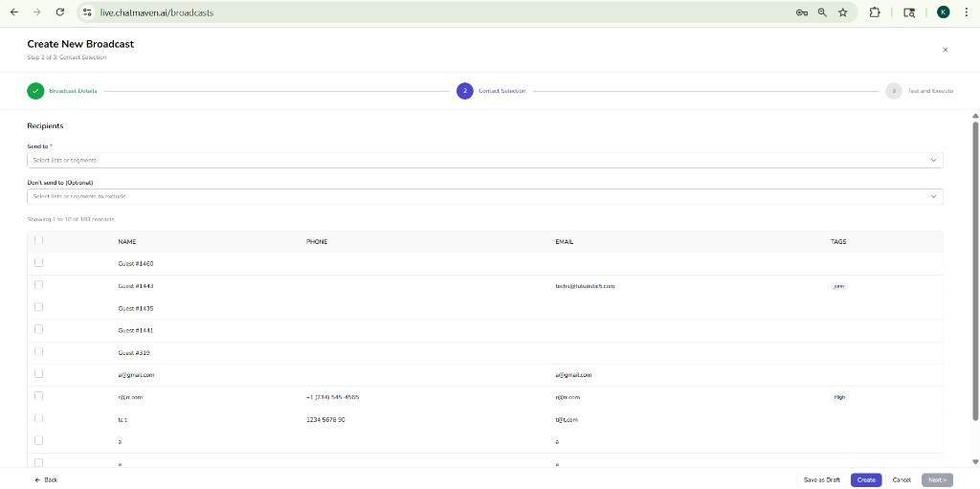Open the zoom magnifier icon
Image resolution: width=980 pixels, height=489 pixels.
[822, 12]
